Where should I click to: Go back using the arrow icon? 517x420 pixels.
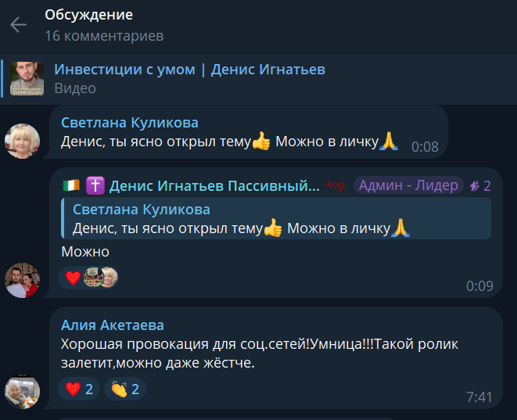tap(19, 25)
